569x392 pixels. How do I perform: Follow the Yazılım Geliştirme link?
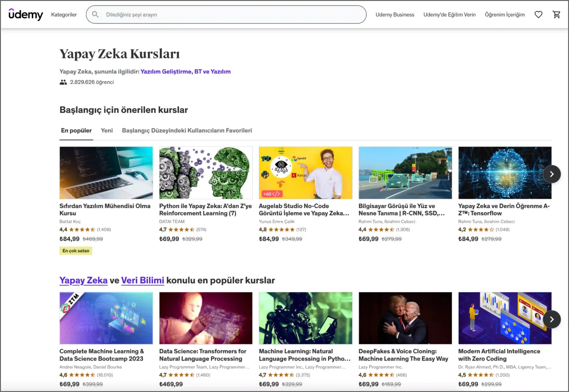(166, 71)
